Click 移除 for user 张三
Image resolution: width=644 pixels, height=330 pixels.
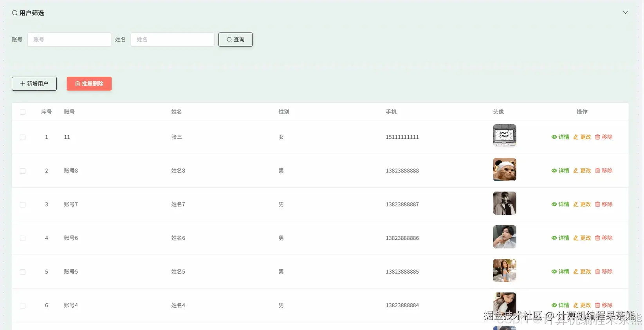(x=604, y=137)
